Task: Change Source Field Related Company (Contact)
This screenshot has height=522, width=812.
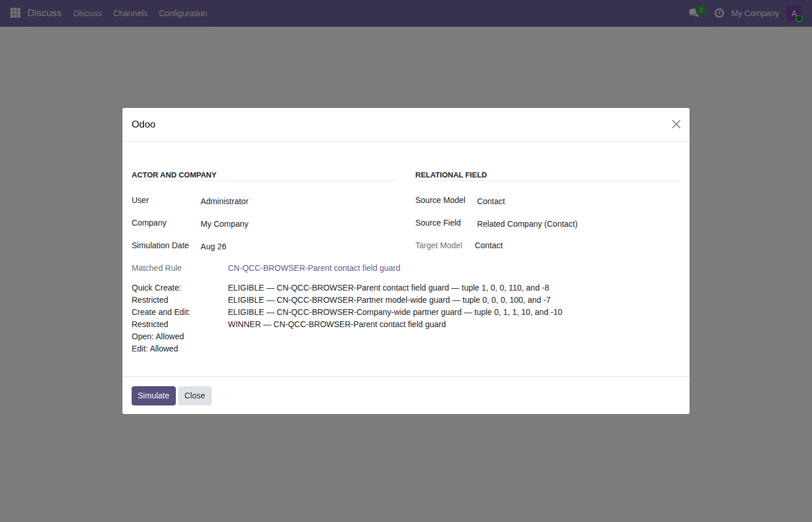Action: 578,224
